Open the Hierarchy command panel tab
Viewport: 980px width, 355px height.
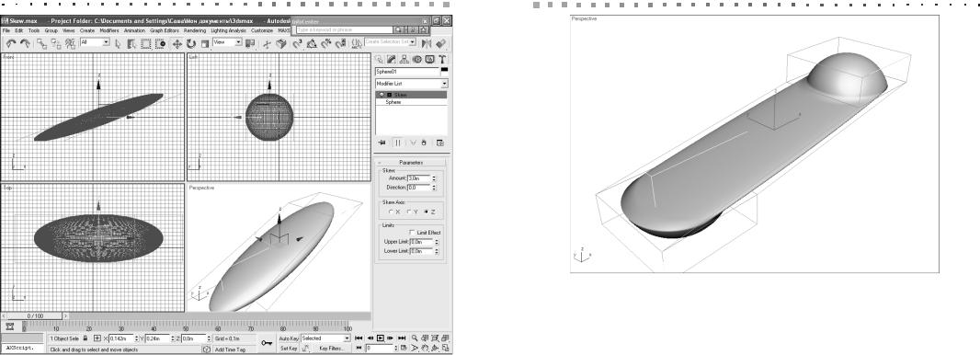coord(404,60)
